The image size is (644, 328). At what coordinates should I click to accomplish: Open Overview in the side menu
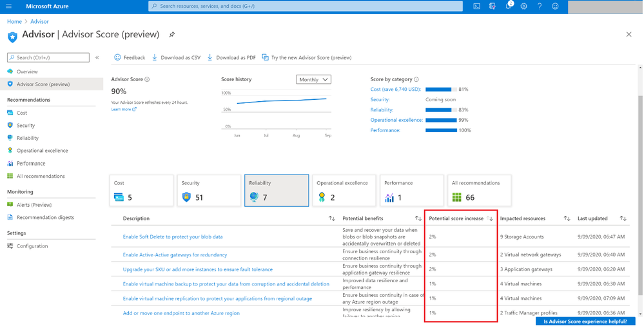pyautogui.click(x=27, y=72)
